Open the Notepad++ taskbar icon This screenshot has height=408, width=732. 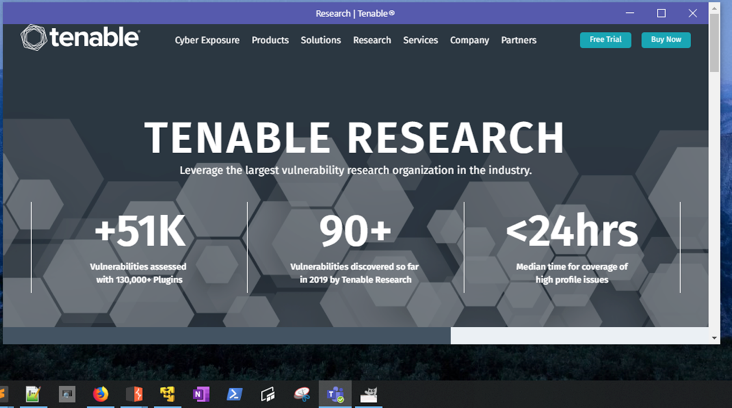(x=33, y=394)
